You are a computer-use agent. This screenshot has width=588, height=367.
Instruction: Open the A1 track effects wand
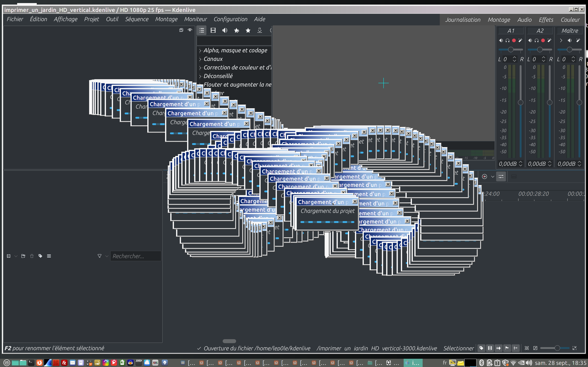[x=520, y=41]
